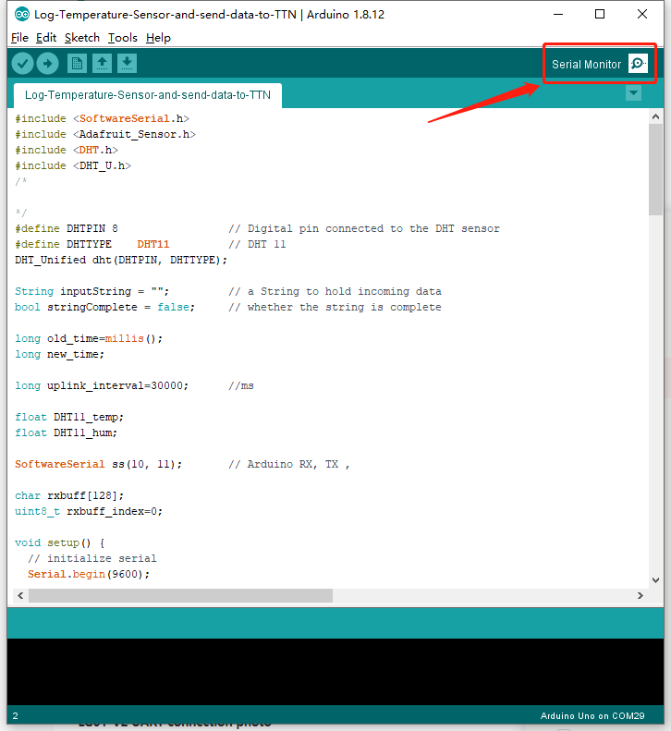The height and width of the screenshot is (731, 671).
Task: Save the sketch with the down-arrow icon
Action: click(x=127, y=63)
